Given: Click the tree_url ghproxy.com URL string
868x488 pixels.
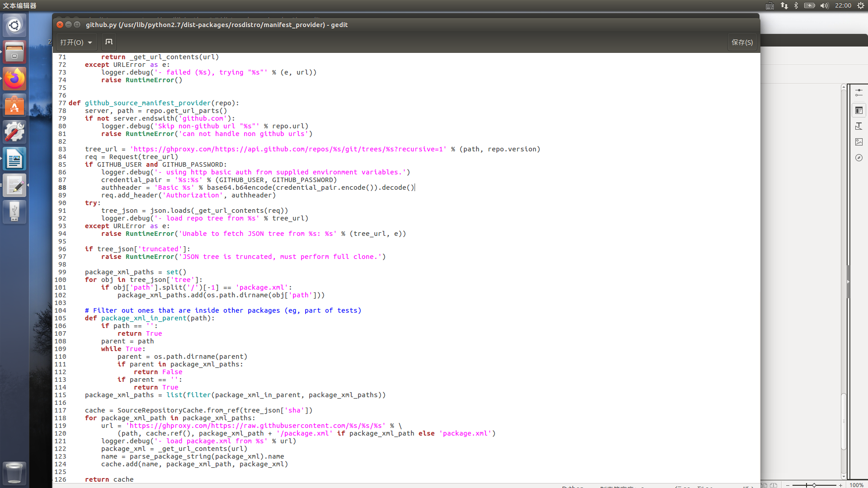Looking at the screenshot, I should click(x=288, y=149).
